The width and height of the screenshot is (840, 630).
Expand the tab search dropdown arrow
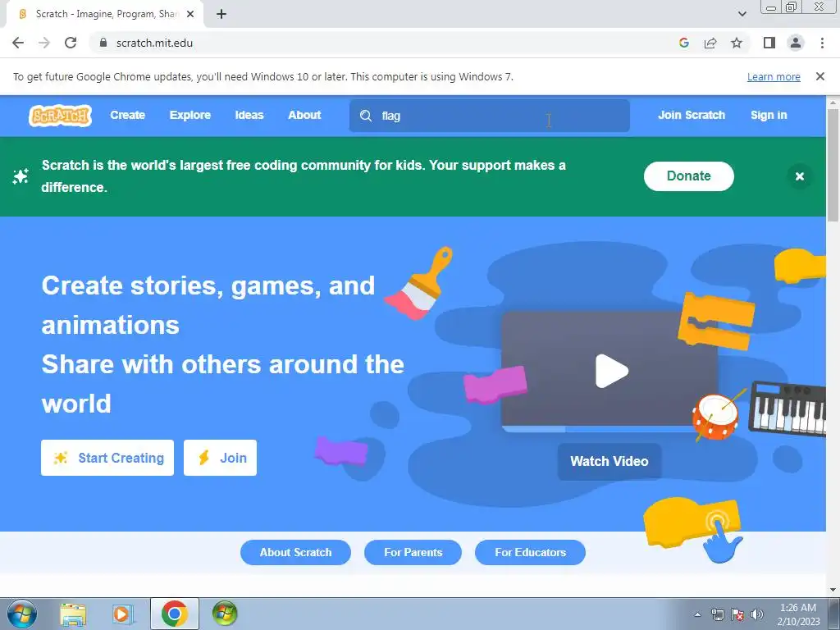tap(742, 14)
